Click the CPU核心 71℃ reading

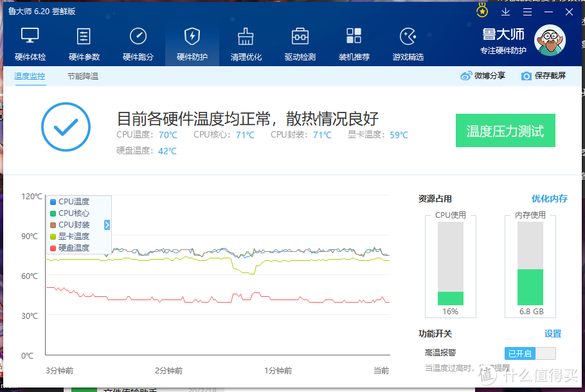pyautogui.click(x=224, y=135)
